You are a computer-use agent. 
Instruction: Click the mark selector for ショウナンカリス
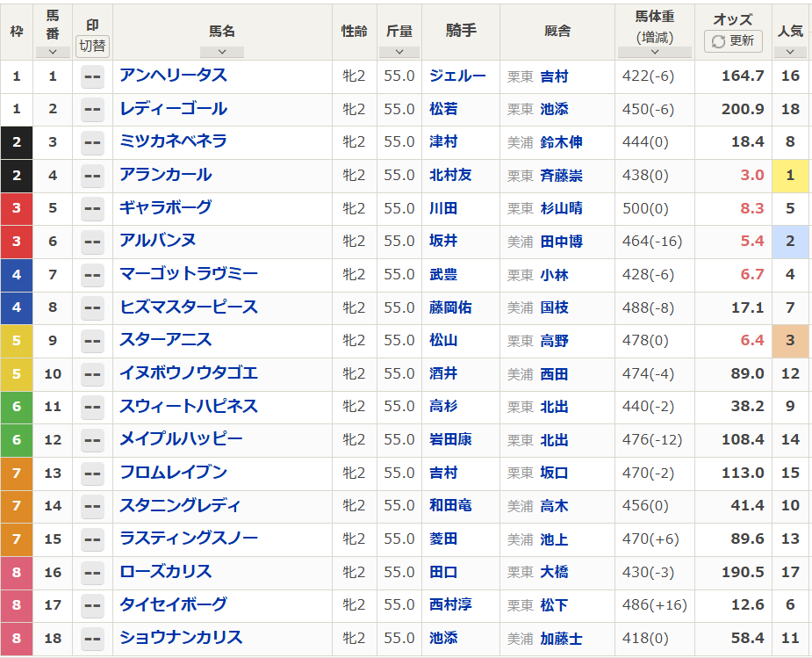[92, 638]
